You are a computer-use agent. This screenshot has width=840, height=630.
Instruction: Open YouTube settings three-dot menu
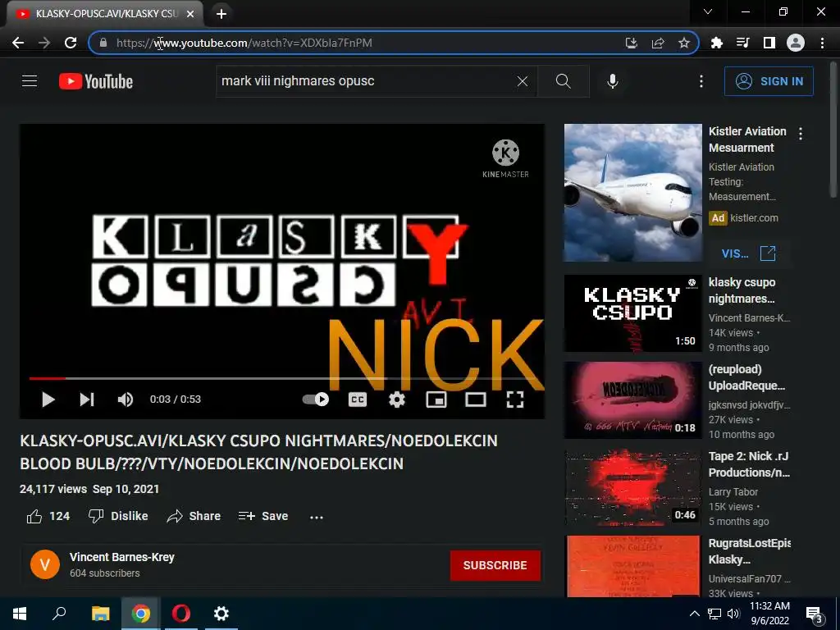coord(701,81)
